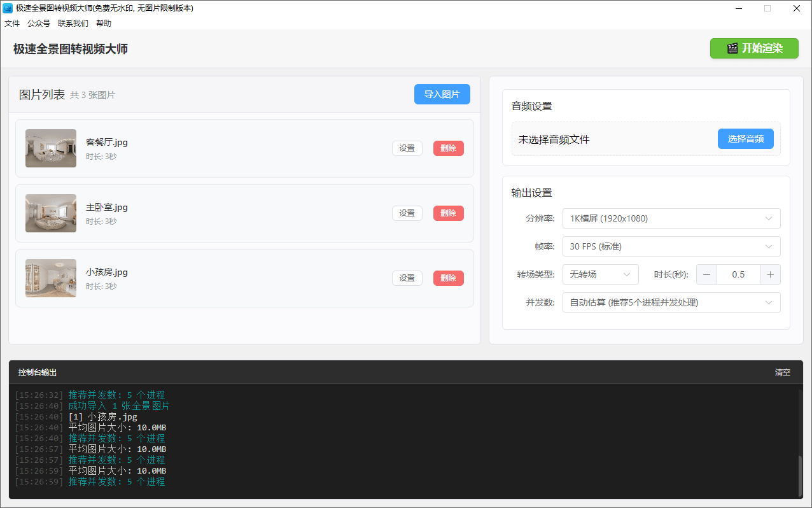Open the 文件 menu

12,24
